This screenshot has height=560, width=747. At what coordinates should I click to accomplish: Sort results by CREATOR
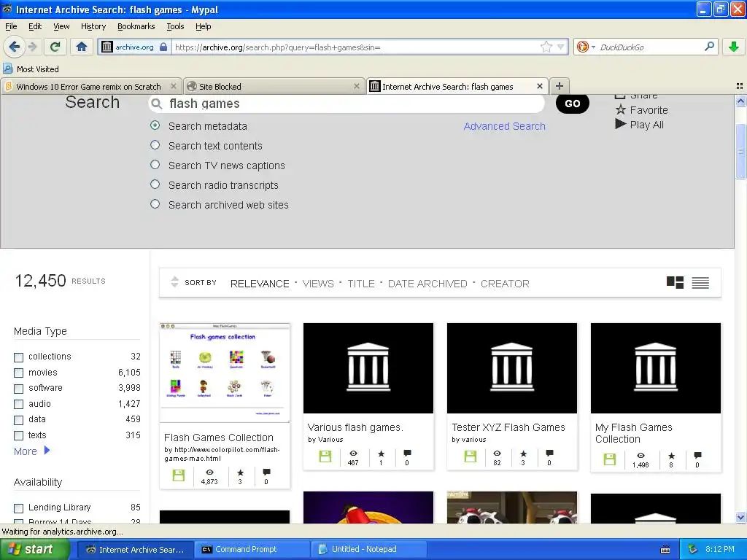click(505, 284)
